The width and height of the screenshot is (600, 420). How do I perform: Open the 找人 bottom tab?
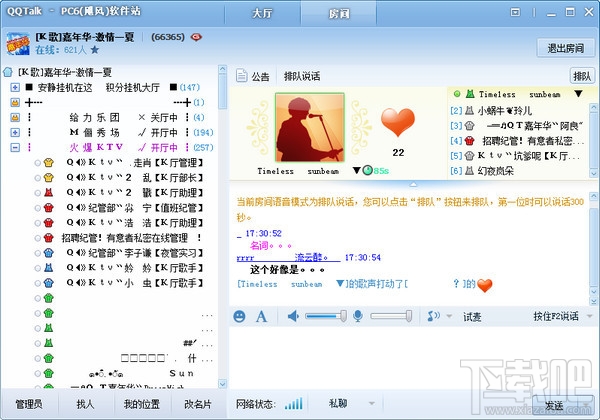[x=85, y=404]
